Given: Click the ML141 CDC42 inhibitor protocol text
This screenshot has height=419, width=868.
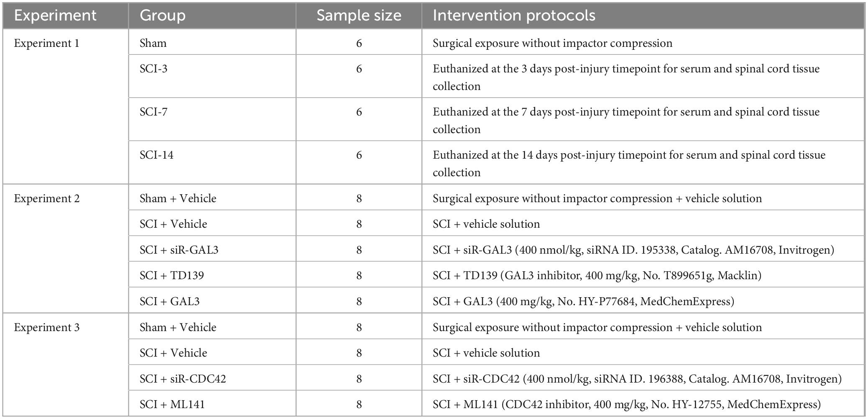Looking at the screenshot, I should point(626,404).
